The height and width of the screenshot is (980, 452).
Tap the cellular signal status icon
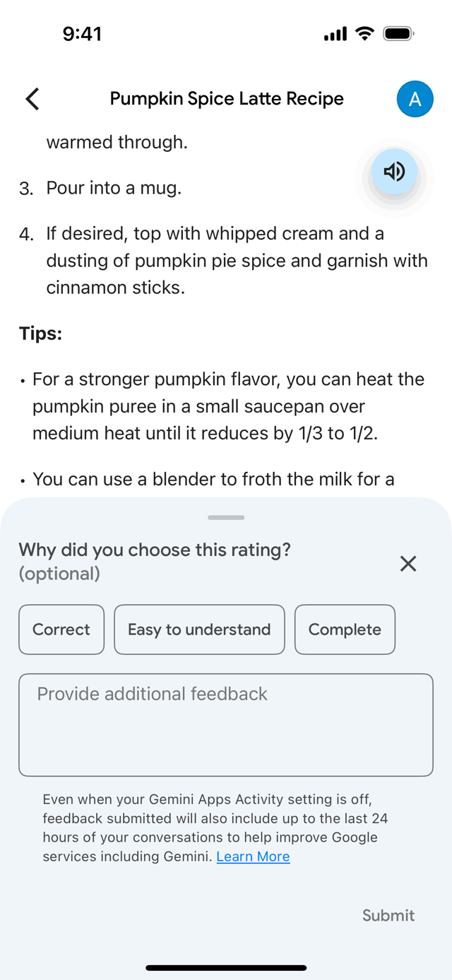(x=335, y=34)
